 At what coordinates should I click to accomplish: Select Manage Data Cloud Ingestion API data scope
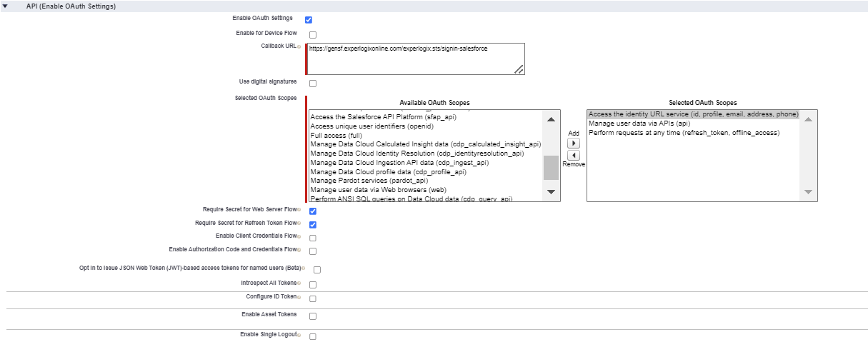426,163
